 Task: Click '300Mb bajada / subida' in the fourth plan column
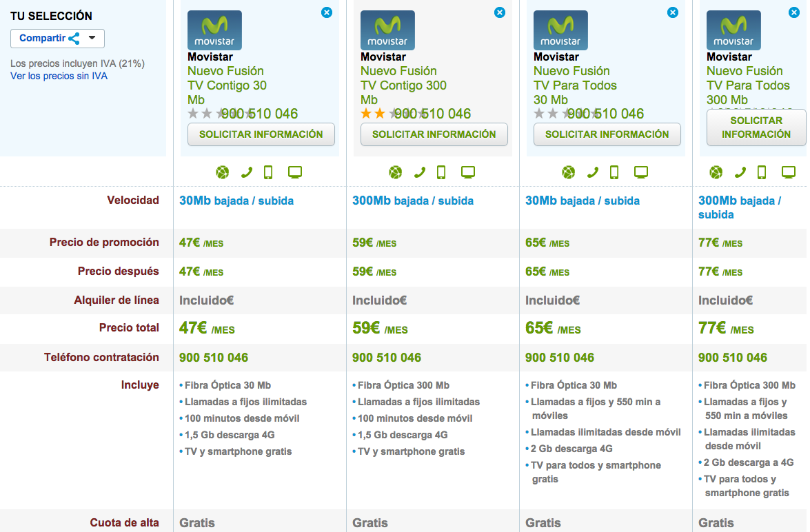coord(740,207)
